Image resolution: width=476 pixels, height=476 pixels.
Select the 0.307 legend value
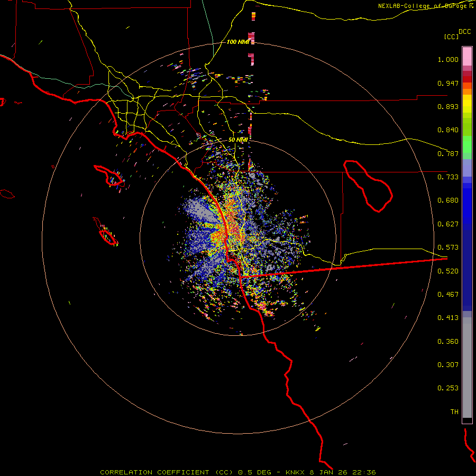tap(448, 365)
